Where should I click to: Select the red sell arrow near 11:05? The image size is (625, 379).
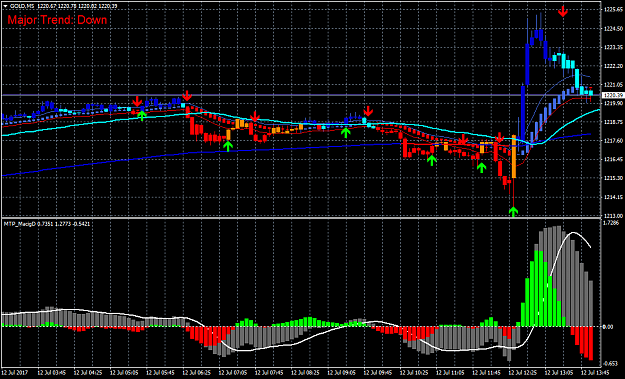pyautogui.click(x=462, y=140)
